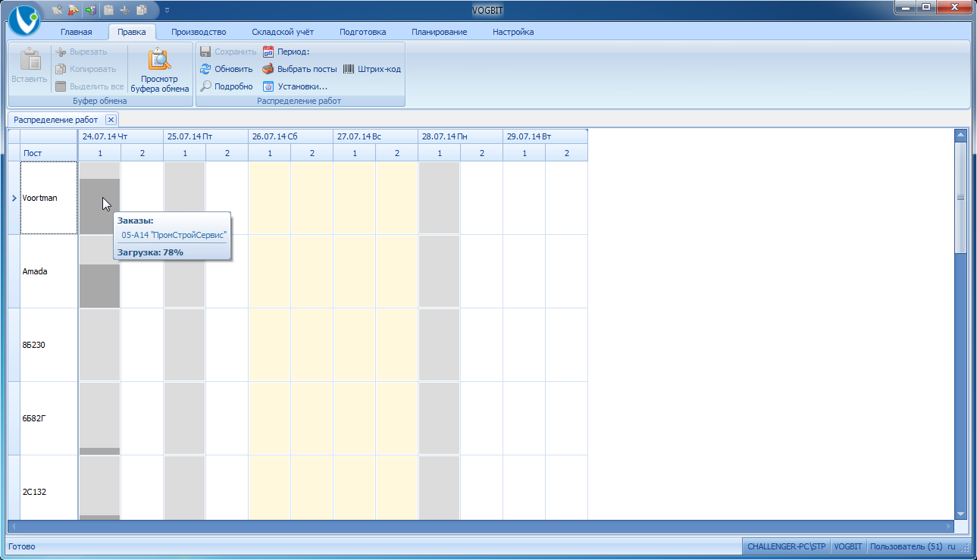Image resolution: width=977 pixels, height=560 pixels.
Task: Open Просмотр буфера обмена clipboard viewer
Action: pyautogui.click(x=160, y=70)
